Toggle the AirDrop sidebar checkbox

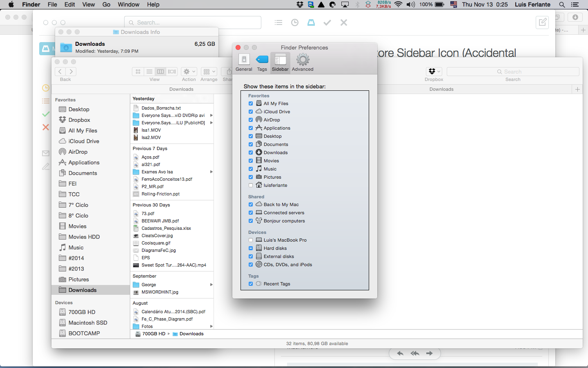(x=251, y=120)
